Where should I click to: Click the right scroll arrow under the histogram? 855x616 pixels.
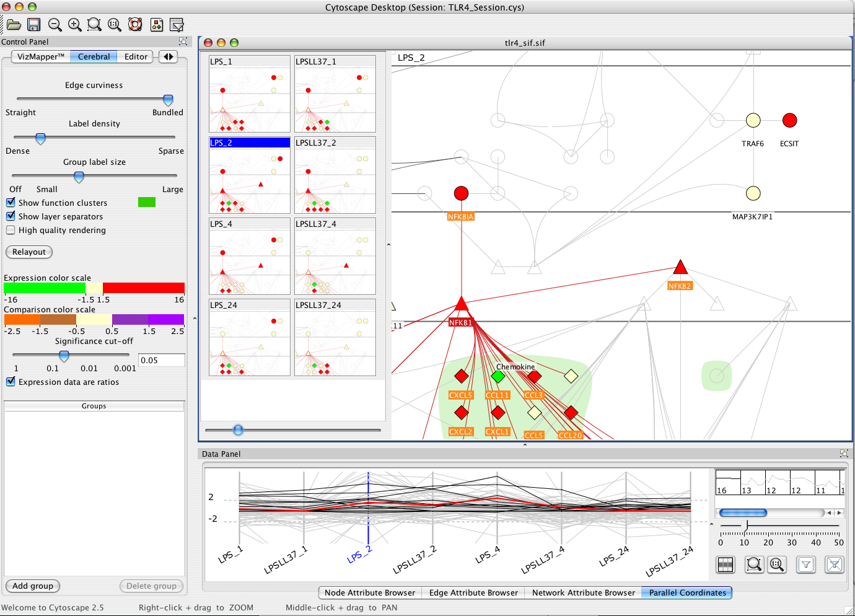[839, 513]
